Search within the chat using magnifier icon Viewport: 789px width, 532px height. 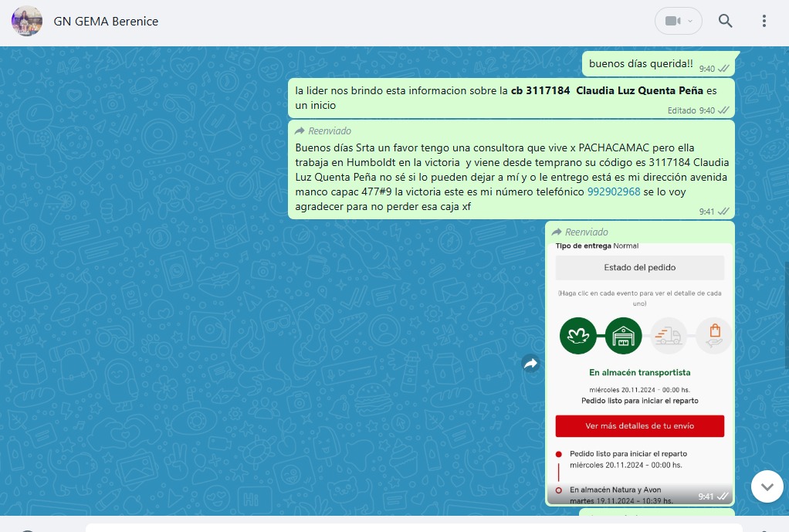pos(725,21)
